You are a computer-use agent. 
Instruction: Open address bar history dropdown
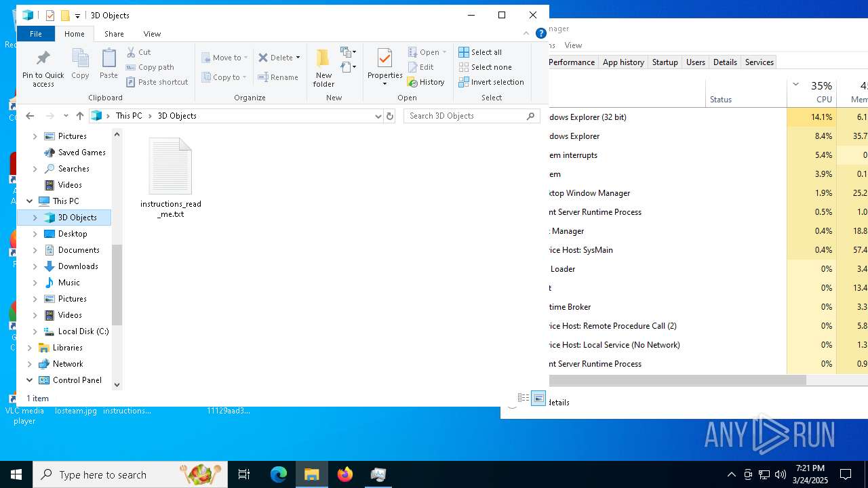click(x=378, y=116)
